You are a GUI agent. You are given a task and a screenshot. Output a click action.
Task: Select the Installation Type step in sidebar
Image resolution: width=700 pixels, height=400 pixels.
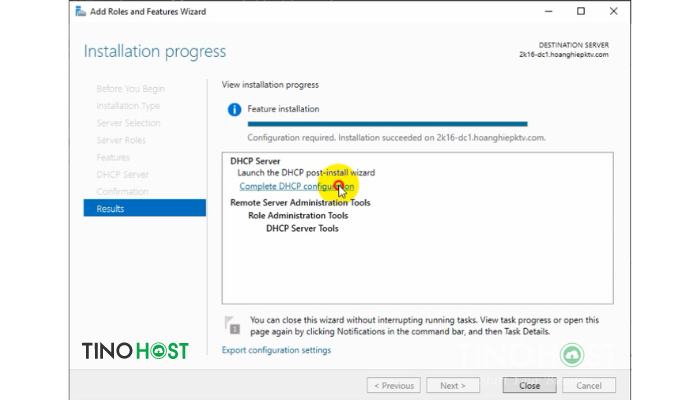pyautogui.click(x=128, y=106)
